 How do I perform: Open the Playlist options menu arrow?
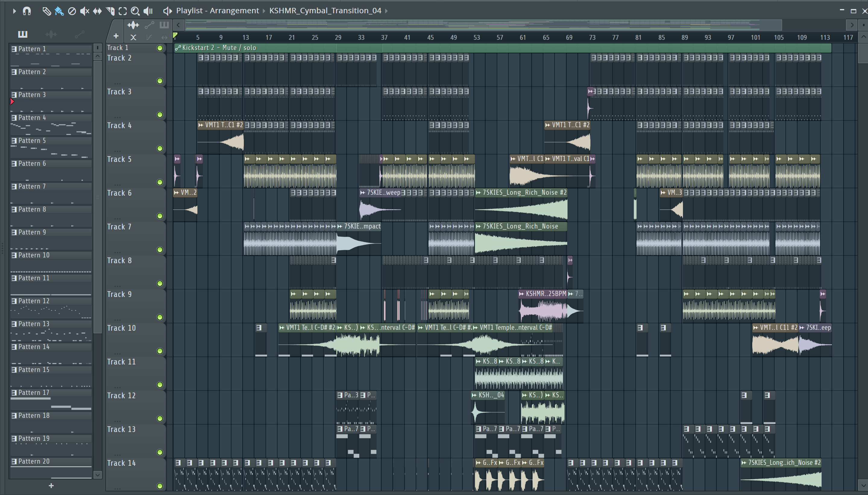[14, 11]
